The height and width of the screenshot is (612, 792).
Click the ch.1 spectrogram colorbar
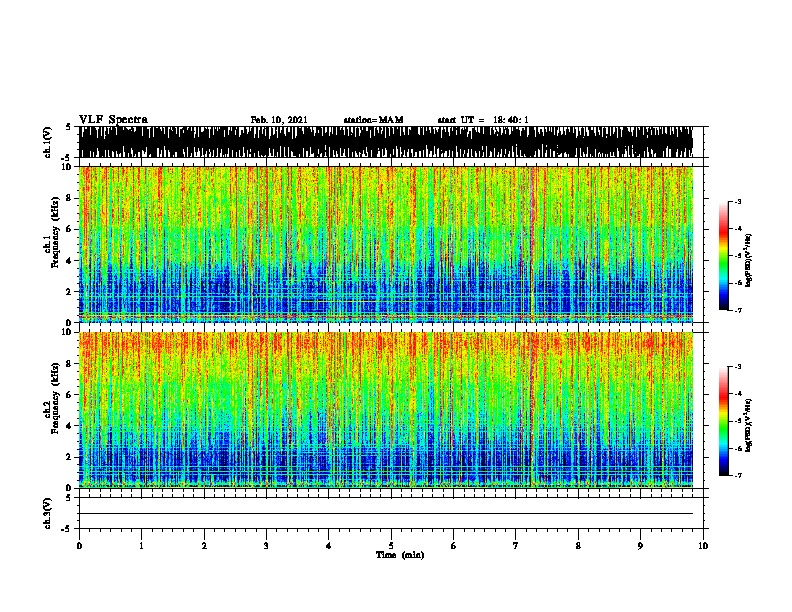tap(724, 256)
